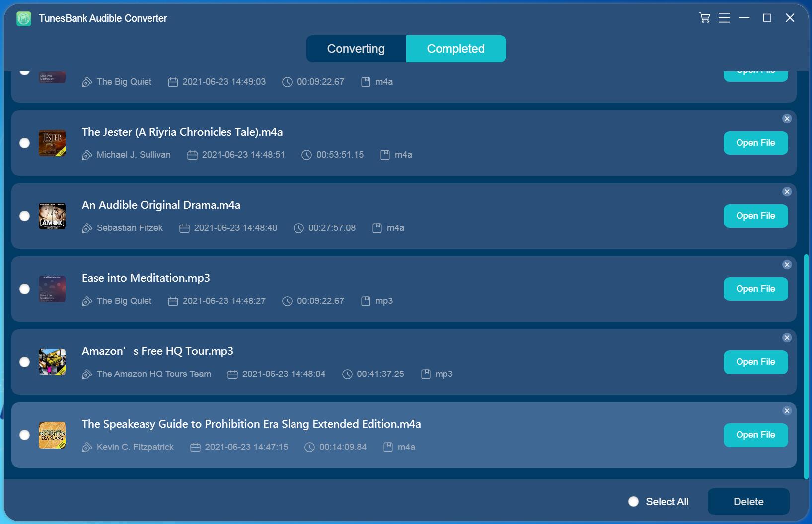Click clock icon beside duration 00:53:51.15
Screen dimensions: 812x524
click(x=307, y=155)
